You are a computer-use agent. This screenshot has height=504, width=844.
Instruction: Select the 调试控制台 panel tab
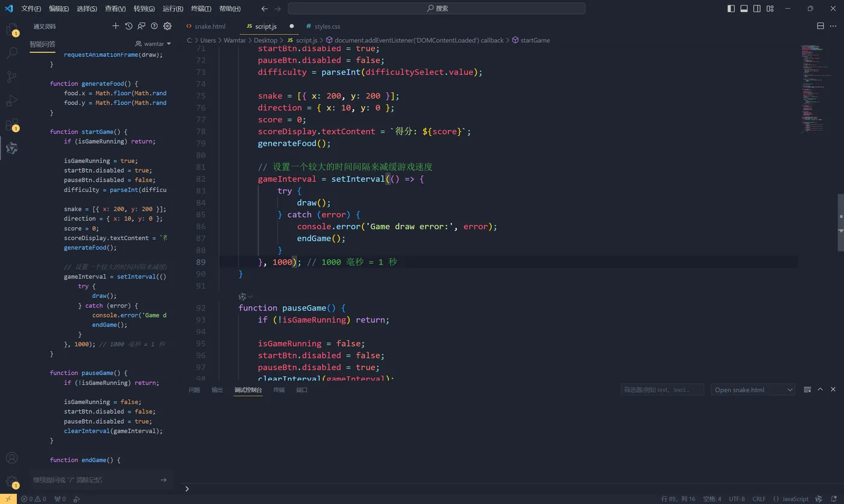tap(248, 389)
